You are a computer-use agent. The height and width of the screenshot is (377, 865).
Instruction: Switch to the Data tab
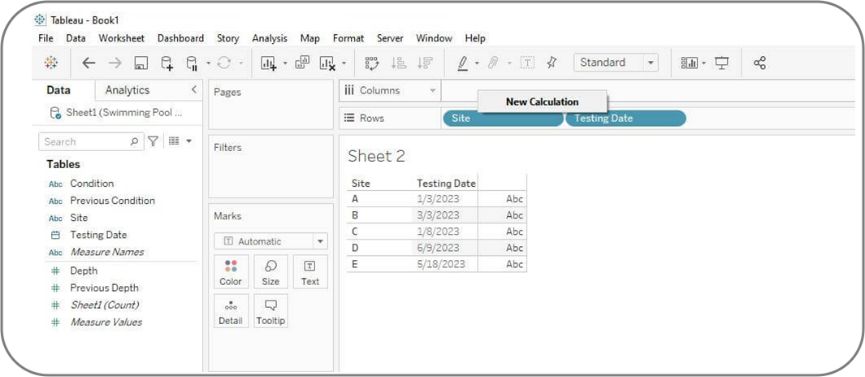[x=58, y=90]
